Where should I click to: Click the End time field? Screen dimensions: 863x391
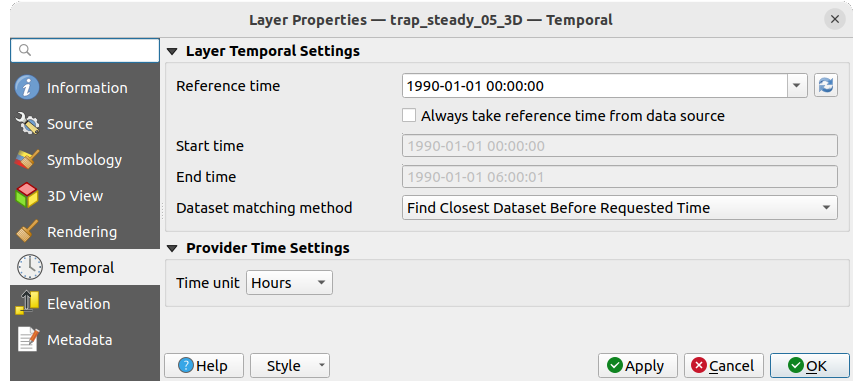pos(620,177)
